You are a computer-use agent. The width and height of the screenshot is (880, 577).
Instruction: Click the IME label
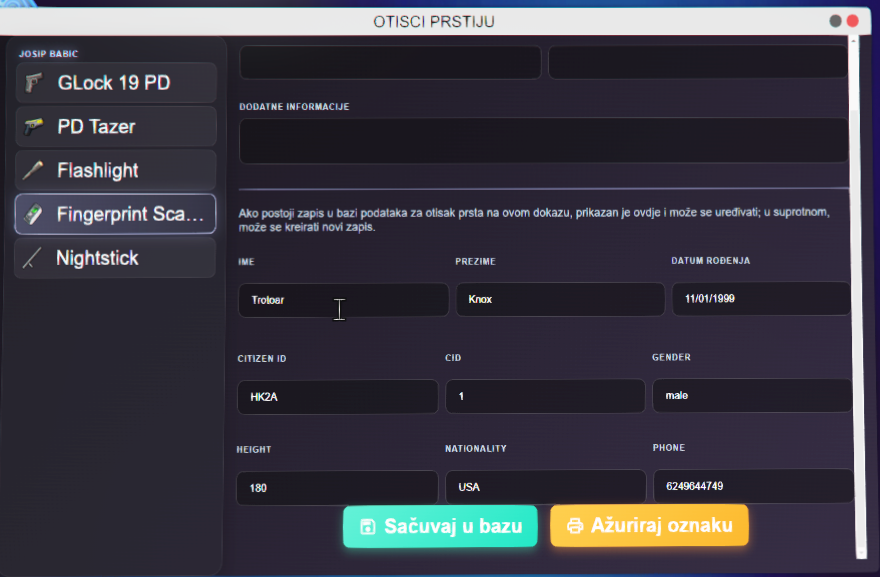pos(246,262)
